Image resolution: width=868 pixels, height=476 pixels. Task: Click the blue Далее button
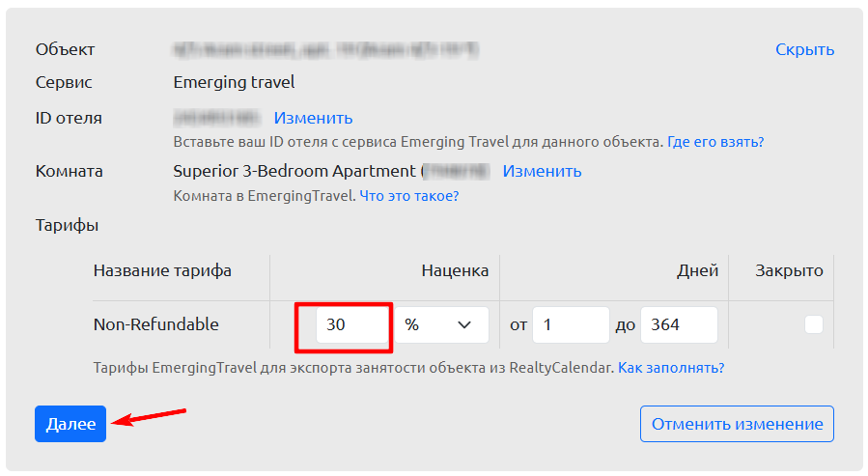70,424
